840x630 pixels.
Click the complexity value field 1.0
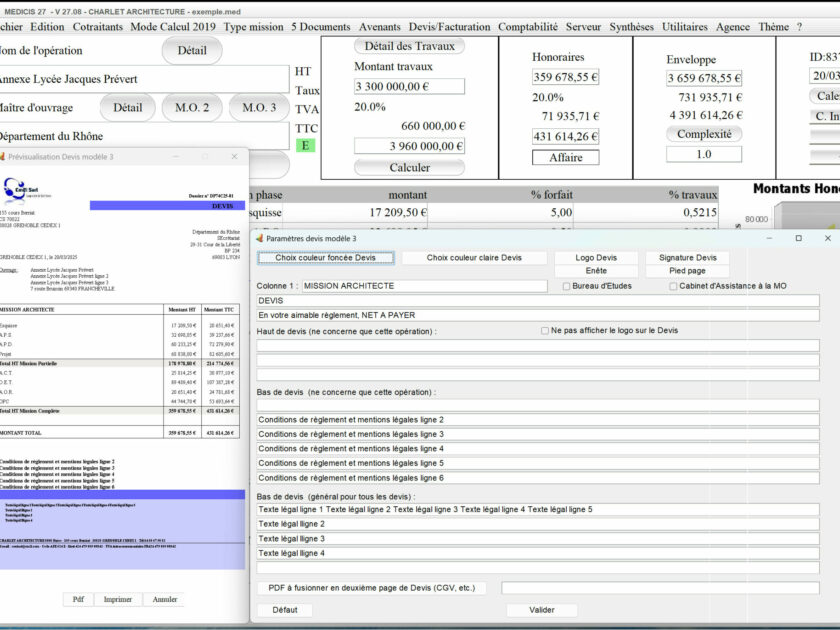click(704, 154)
